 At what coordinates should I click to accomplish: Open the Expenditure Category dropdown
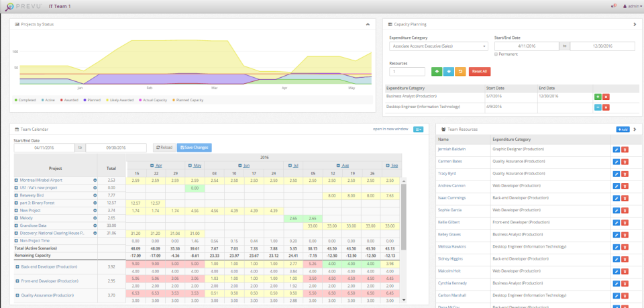coord(439,46)
